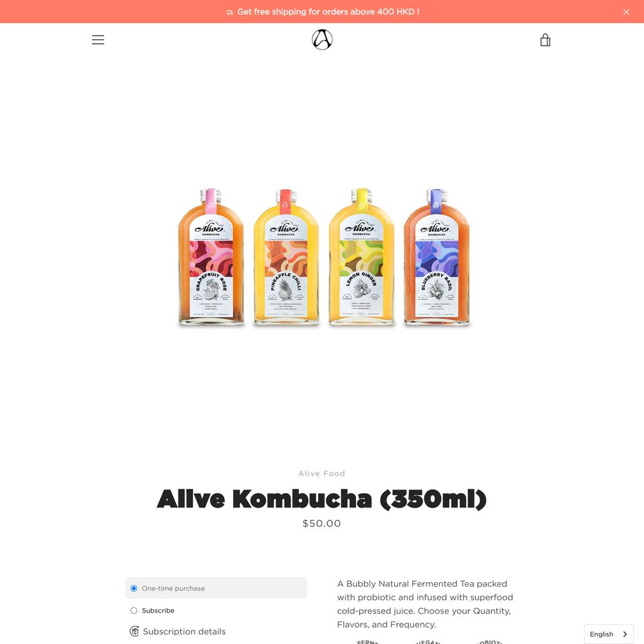Click the Alive Food vendor link

pyautogui.click(x=321, y=473)
